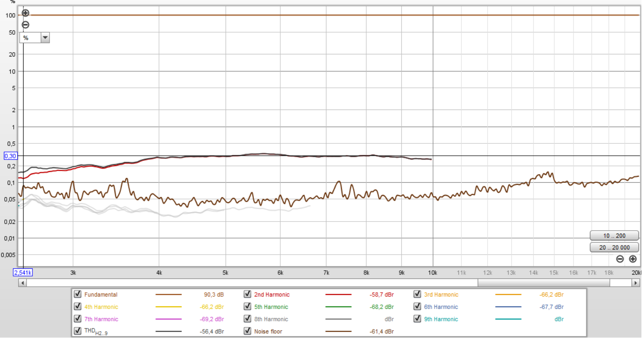This screenshot has width=644, height=338.
Task: Toggle the 2nd Harmonic checkbox
Action: tap(247, 294)
